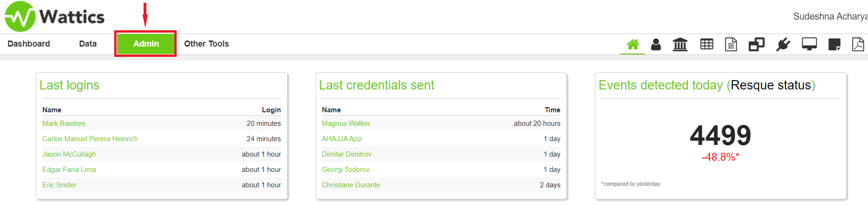Viewport: 868px width, 205px height.
Task: Open the Data menu
Action: (x=88, y=44)
